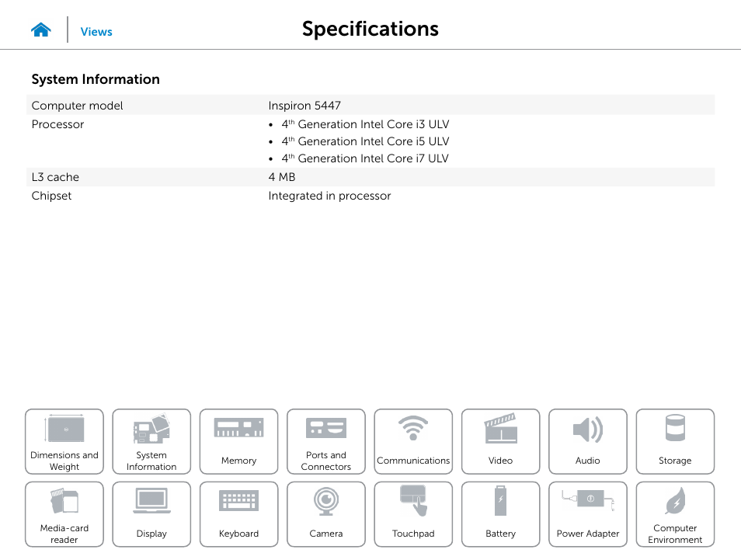Select the Specifications page title
This screenshot has height=560, width=741.
click(370, 29)
